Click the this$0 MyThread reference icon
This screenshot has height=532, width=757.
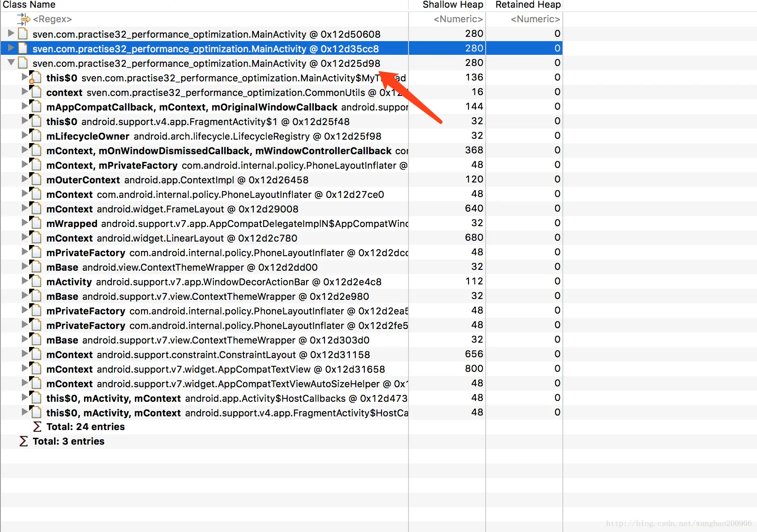coord(35,78)
